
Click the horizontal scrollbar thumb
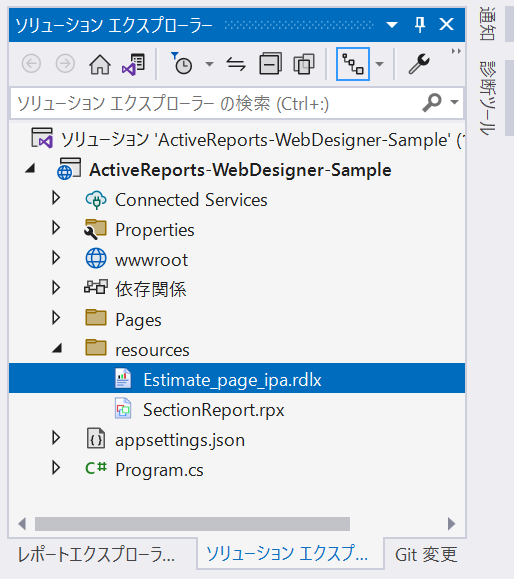pos(192,524)
